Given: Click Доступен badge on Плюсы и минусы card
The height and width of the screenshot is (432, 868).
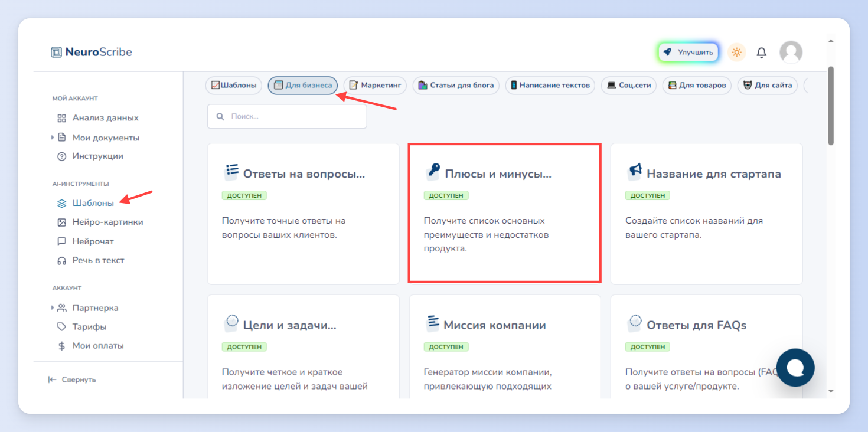Looking at the screenshot, I should point(446,195).
